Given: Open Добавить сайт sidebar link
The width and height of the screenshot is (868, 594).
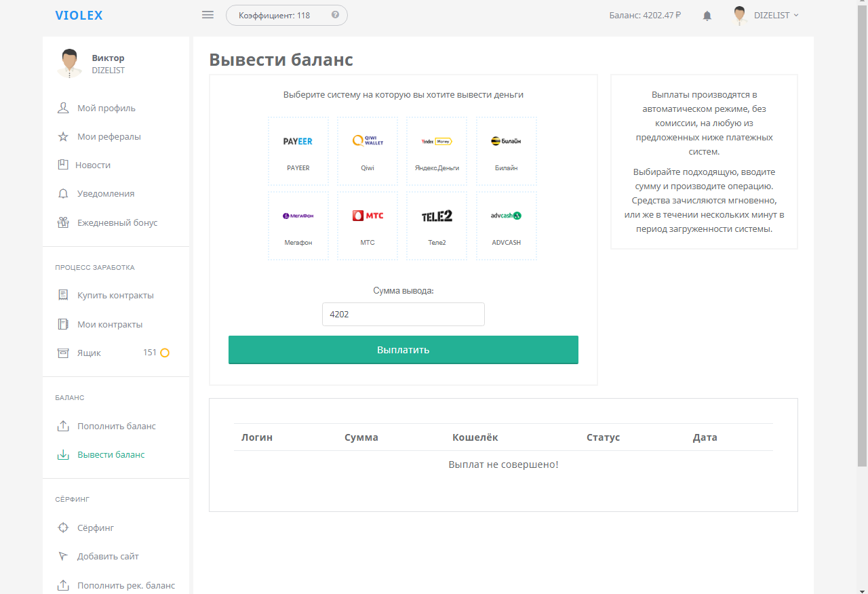Looking at the screenshot, I should (x=108, y=556).
